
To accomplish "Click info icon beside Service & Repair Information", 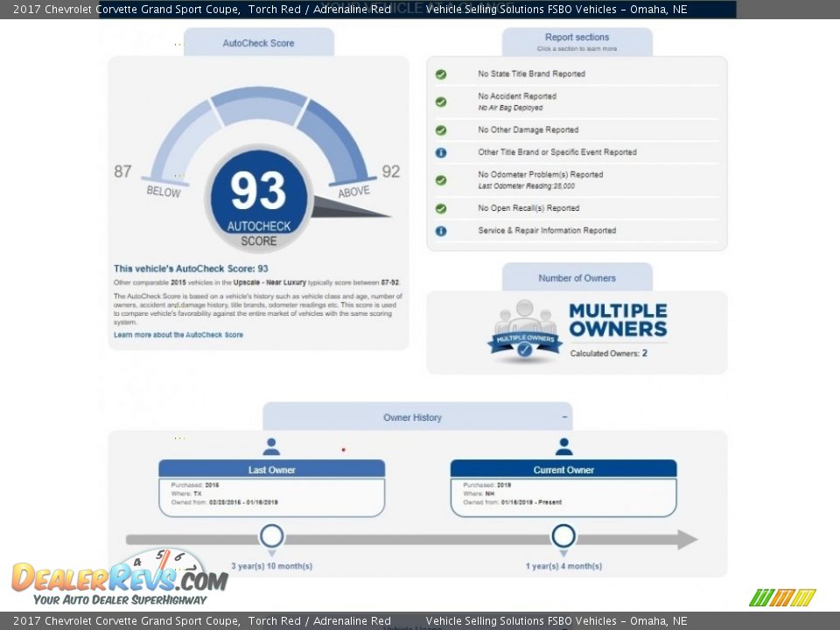I will click(441, 231).
